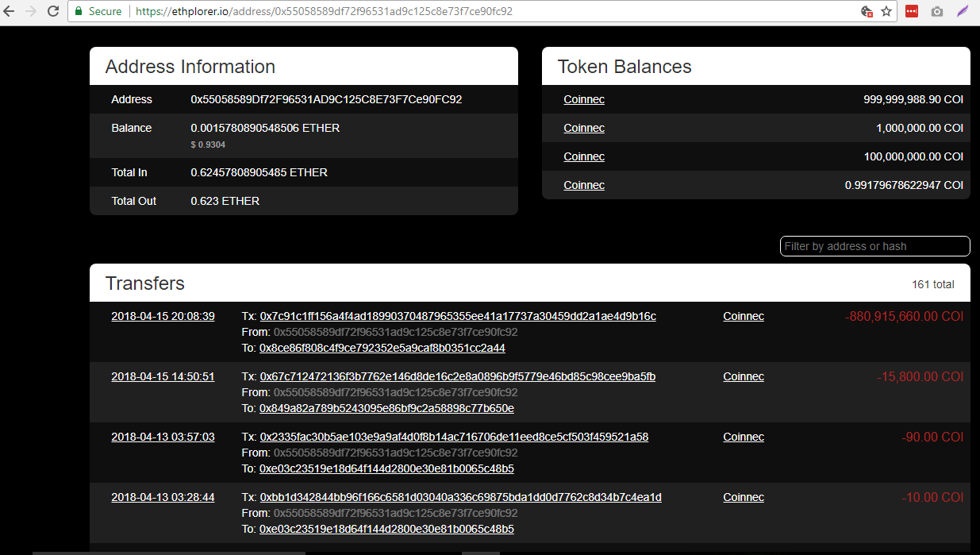Open recipient address 0x8ce86f808c4f9ce7
Viewport: 980px width, 555px height.
pyautogui.click(x=382, y=348)
